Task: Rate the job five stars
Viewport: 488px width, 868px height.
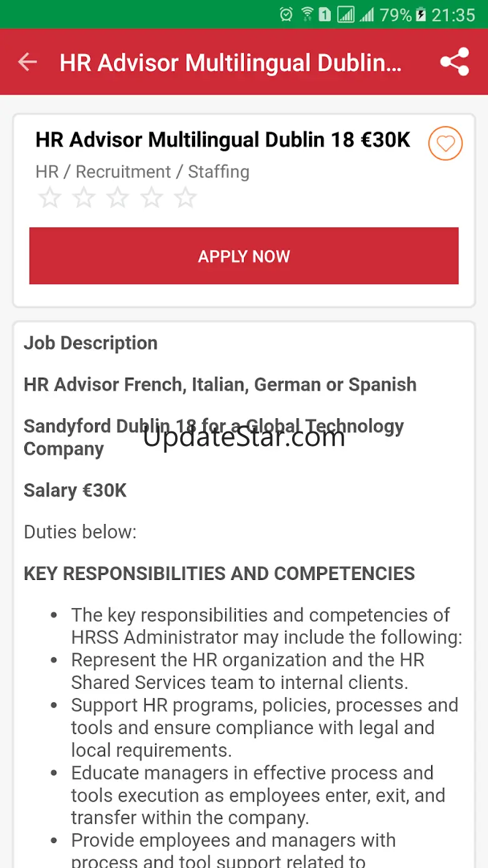Action: (x=185, y=198)
